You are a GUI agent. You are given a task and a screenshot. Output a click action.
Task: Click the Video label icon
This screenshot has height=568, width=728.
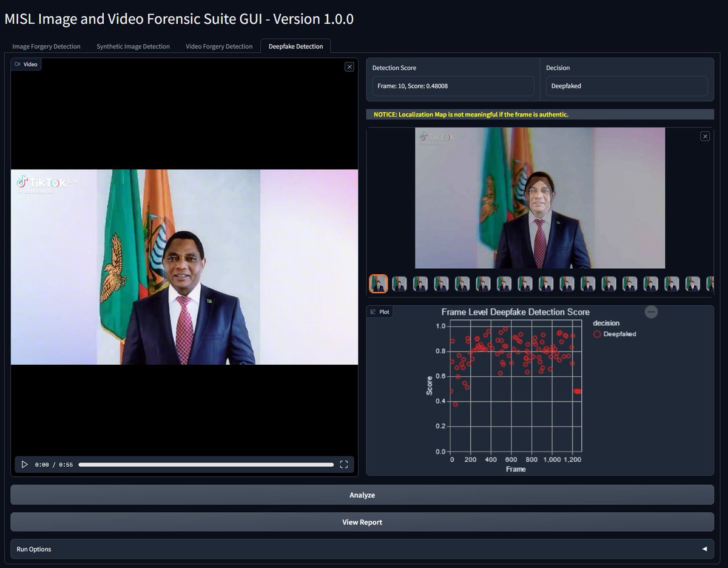click(x=18, y=64)
